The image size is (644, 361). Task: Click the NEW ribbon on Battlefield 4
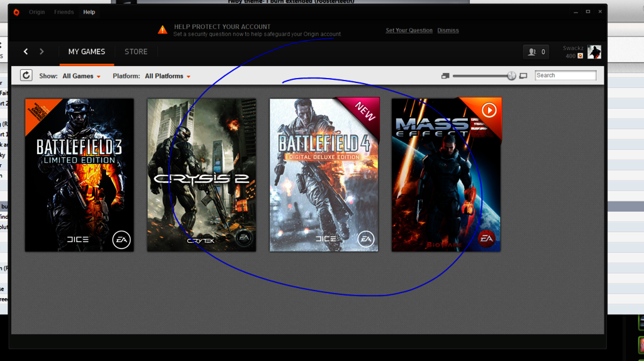[x=365, y=111]
